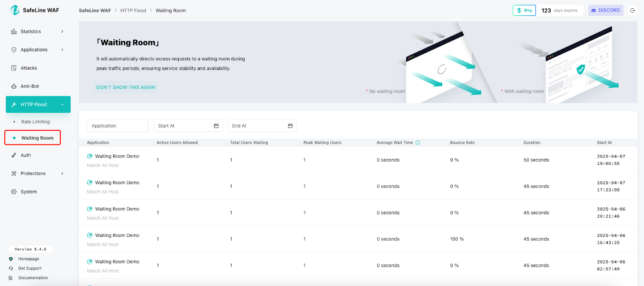The width and height of the screenshot is (644, 286).
Task: Collapse the HTTP Flood menu chevron
Action: tap(62, 105)
